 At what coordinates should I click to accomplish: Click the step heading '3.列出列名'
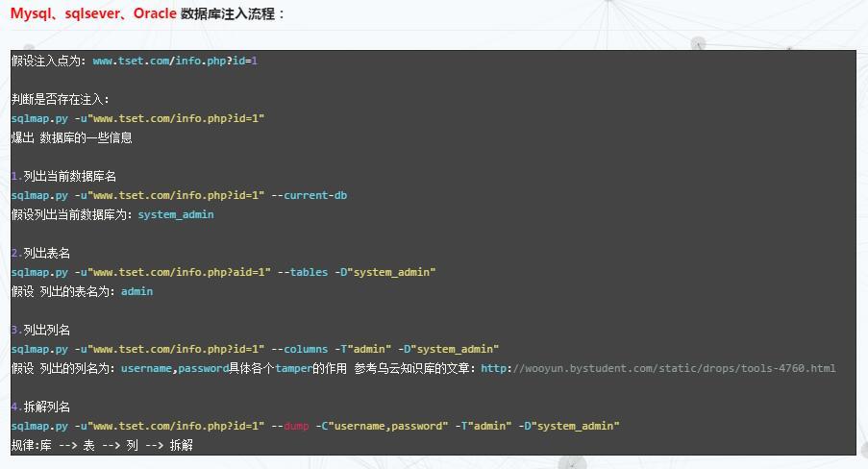(x=41, y=330)
